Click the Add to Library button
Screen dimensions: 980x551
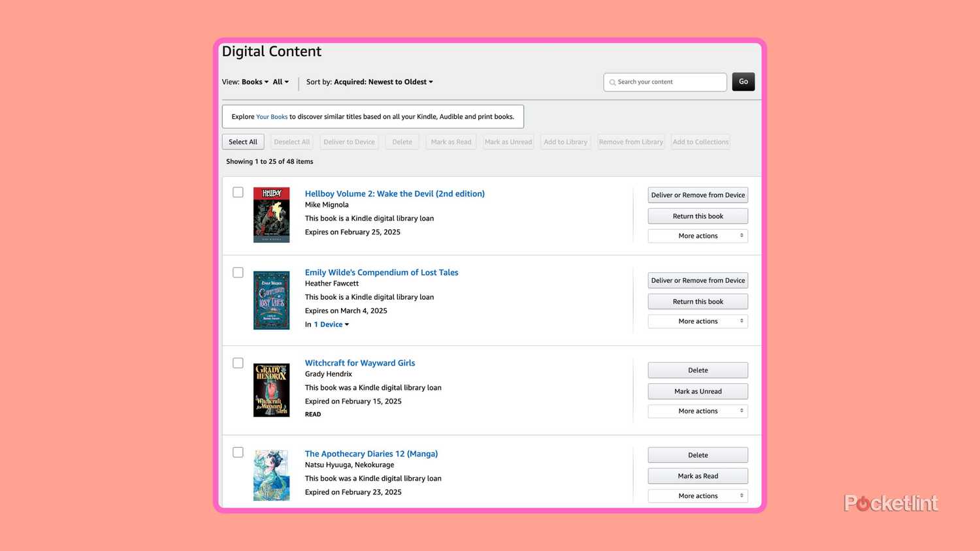565,142
